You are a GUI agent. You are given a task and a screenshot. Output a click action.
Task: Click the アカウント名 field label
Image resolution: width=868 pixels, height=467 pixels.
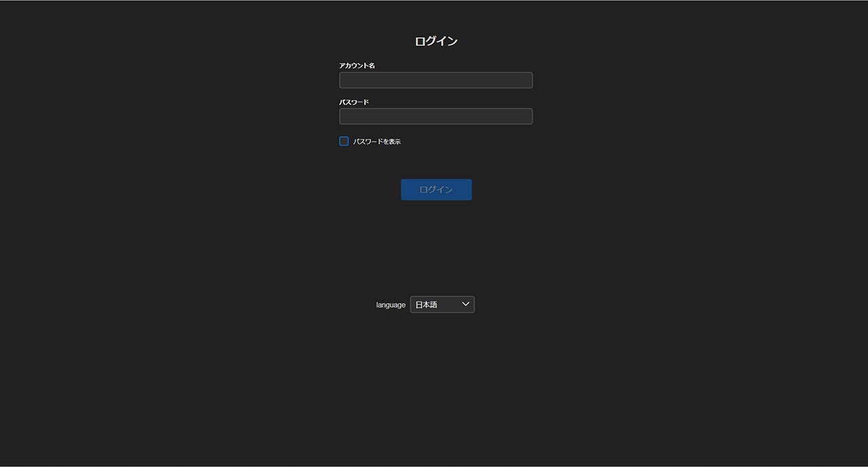click(357, 66)
